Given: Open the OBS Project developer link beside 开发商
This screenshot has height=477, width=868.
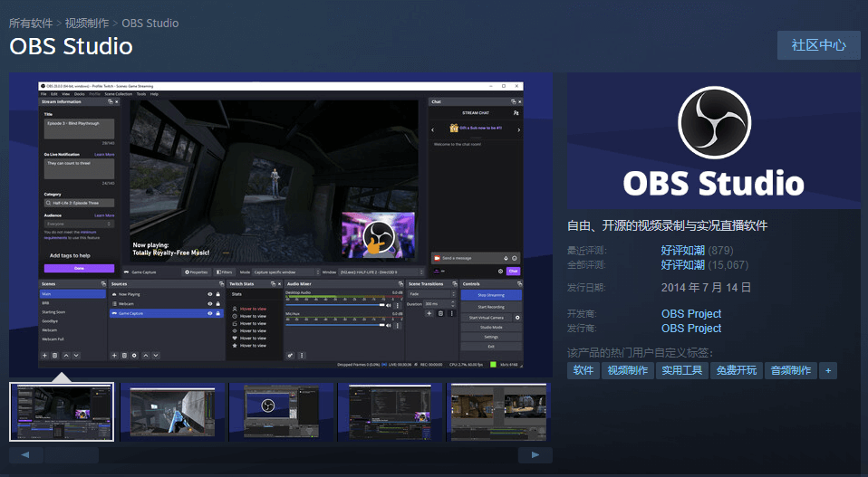Looking at the screenshot, I should click(691, 314).
